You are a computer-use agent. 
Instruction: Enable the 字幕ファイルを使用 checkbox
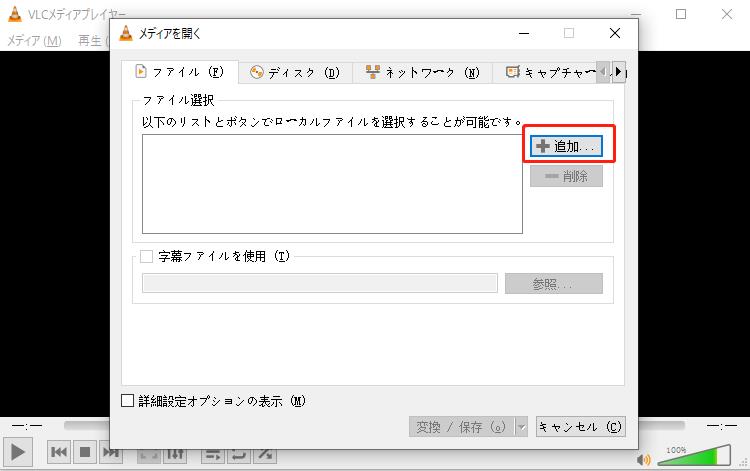coord(146,256)
